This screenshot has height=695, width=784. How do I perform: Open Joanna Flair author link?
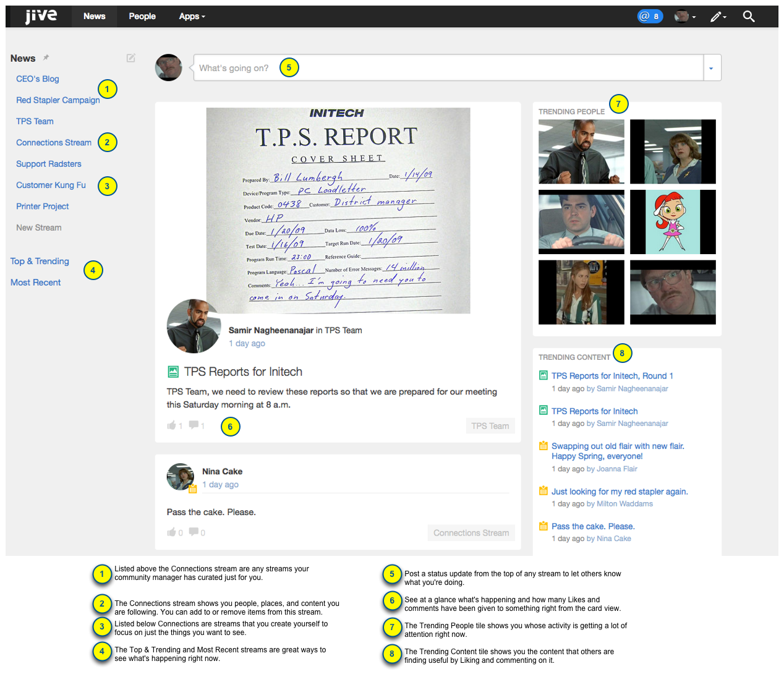pos(617,469)
